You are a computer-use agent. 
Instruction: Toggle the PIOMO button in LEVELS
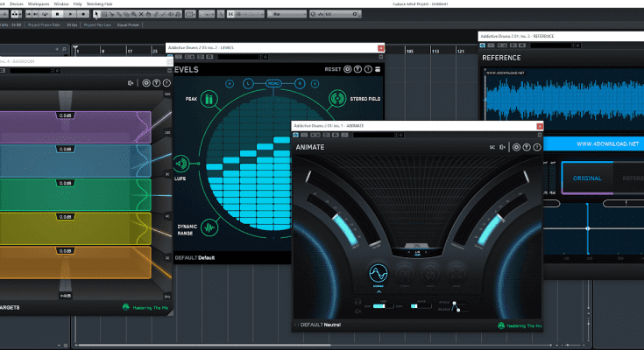[273, 83]
